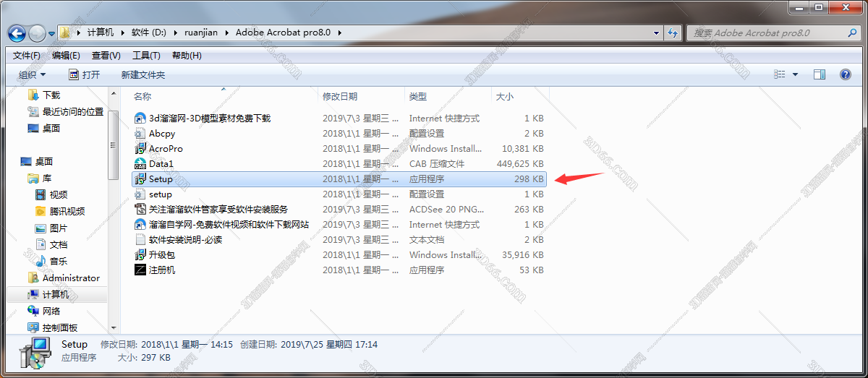Click the 打开 toolbar button
The width and height of the screenshot is (868, 378).
coord(85,74)
